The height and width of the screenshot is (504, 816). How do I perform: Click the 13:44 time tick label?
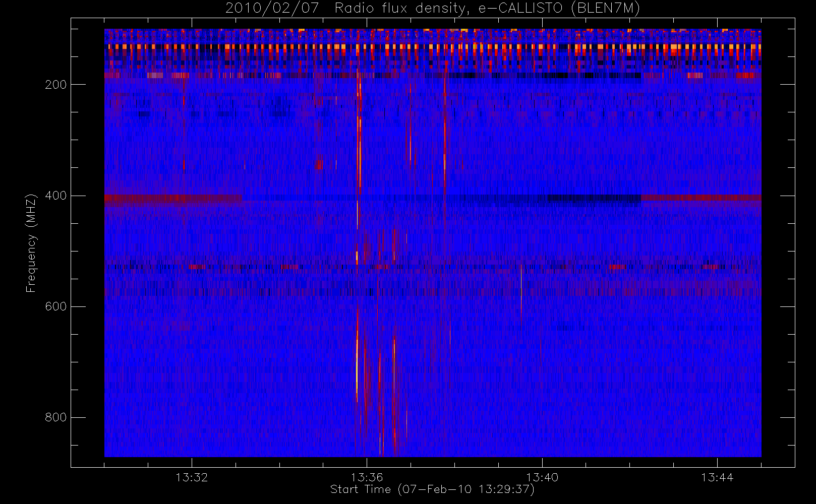[x=717, y=477]
